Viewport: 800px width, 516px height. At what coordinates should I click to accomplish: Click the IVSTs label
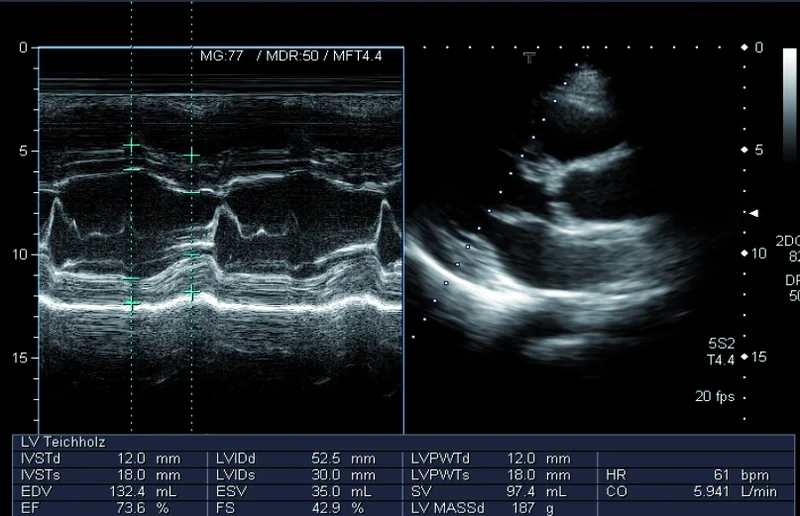point(40,475)
